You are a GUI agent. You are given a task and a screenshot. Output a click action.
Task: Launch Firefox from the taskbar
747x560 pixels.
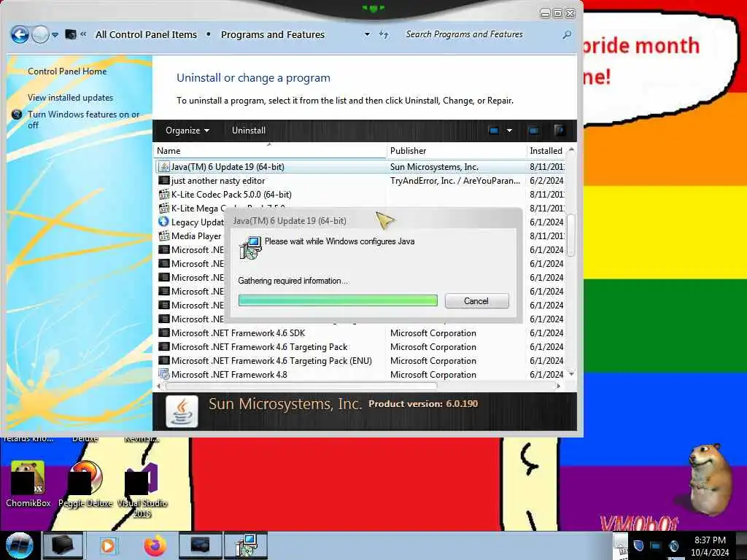coord(155,545)
